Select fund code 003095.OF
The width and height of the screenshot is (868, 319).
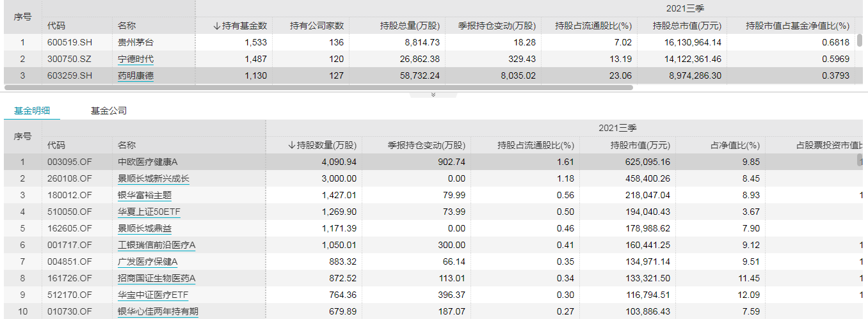pos(70,162)
